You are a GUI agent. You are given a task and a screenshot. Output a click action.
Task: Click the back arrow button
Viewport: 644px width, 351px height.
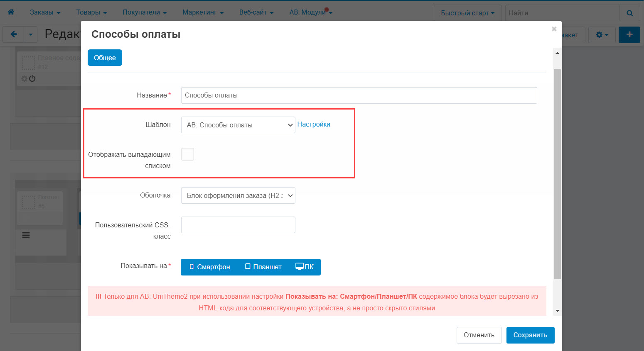pyautogui.click(x=14, y=34)
